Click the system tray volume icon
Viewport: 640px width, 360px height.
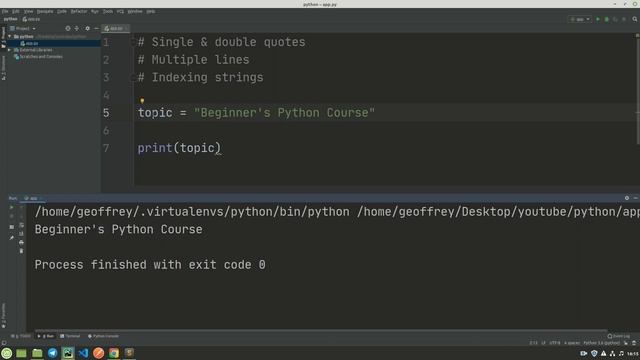point(621,353)
